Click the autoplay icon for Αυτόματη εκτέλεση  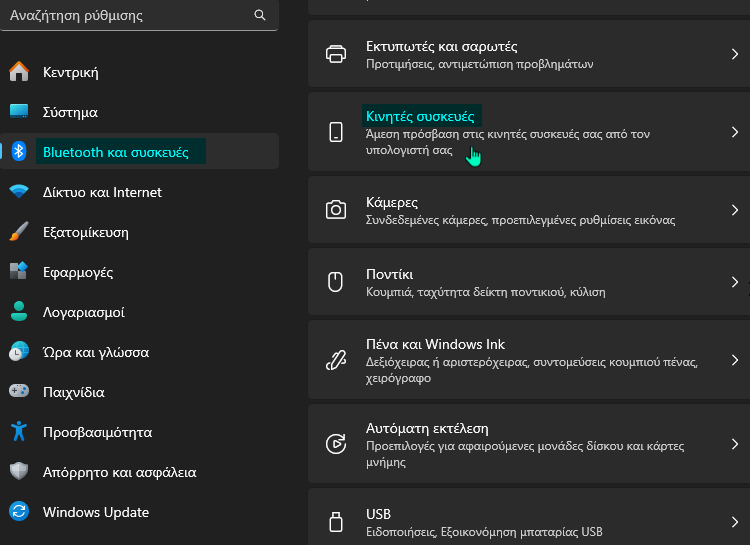point(336,444)
